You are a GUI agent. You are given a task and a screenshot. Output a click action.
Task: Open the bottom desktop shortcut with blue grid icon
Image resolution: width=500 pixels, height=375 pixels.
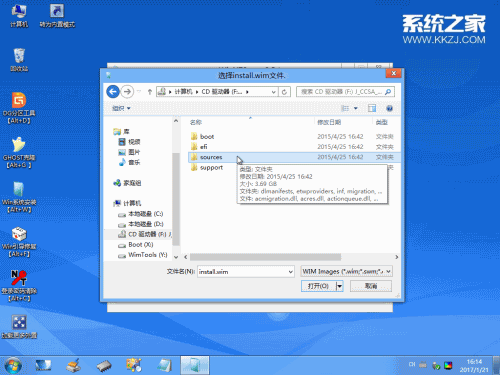point(19,327)
